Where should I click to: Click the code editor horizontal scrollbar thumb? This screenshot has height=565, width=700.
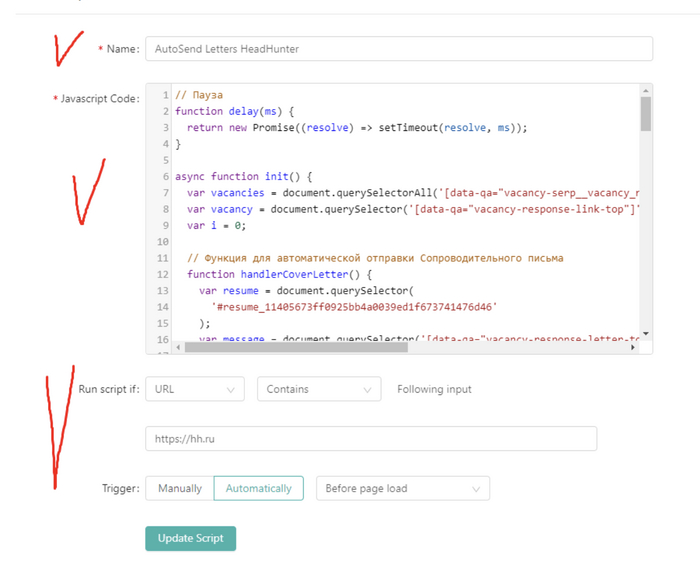296,347
